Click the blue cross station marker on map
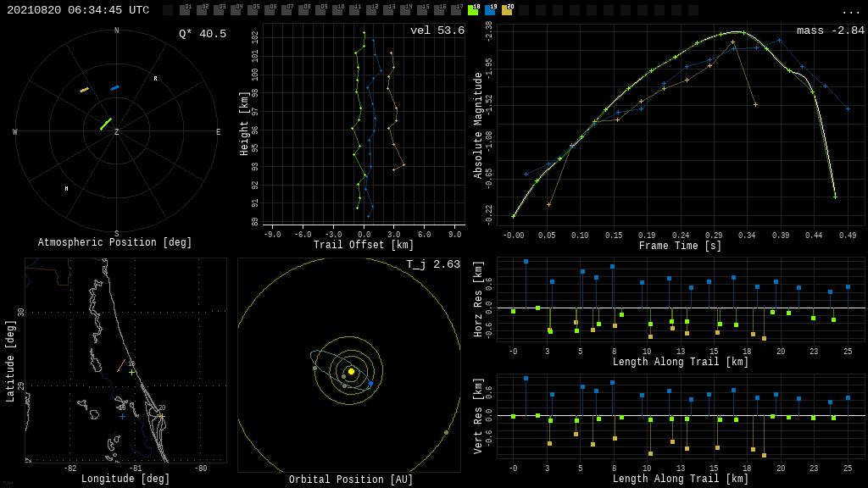This screenshot has height=488, width=868. [122, 416]
